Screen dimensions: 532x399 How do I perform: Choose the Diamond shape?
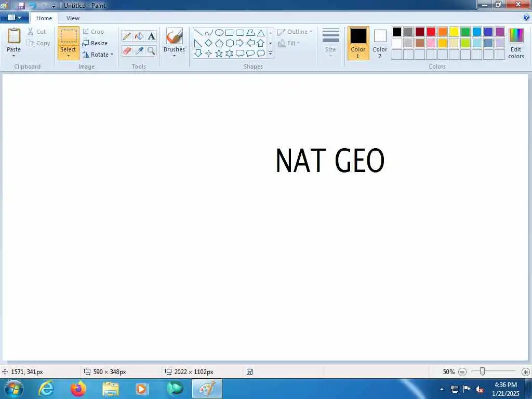[209, 43]
